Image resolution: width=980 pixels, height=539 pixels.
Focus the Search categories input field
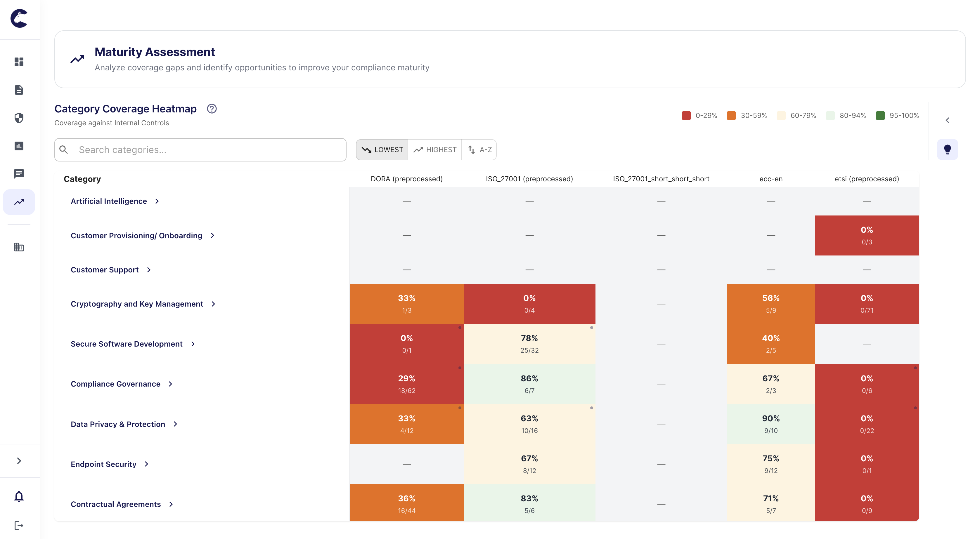pos(209,150)
